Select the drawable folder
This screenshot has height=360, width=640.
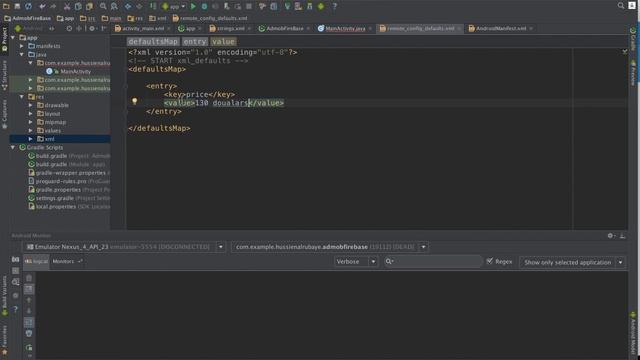[56, 105]
